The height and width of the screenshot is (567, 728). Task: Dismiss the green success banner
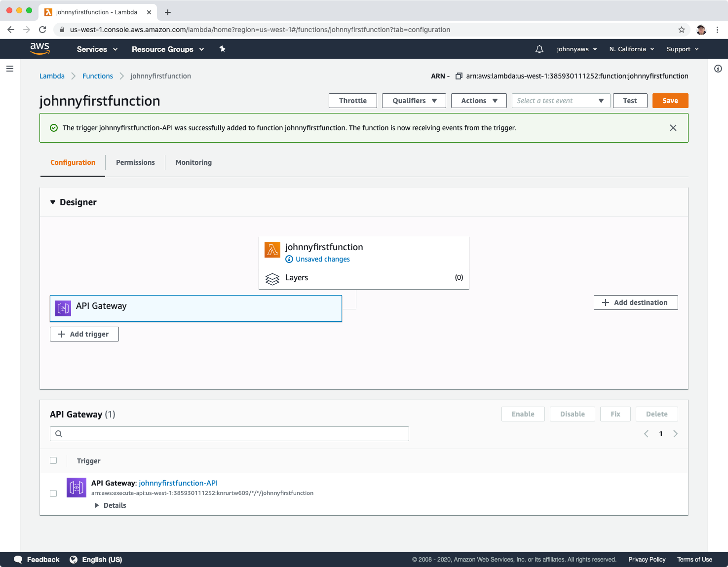point(673,128)
